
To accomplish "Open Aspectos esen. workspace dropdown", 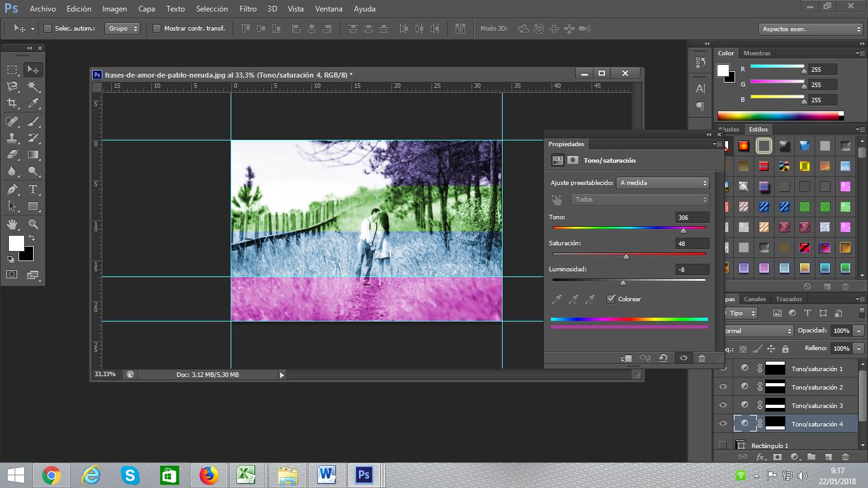I will (810, 29).
